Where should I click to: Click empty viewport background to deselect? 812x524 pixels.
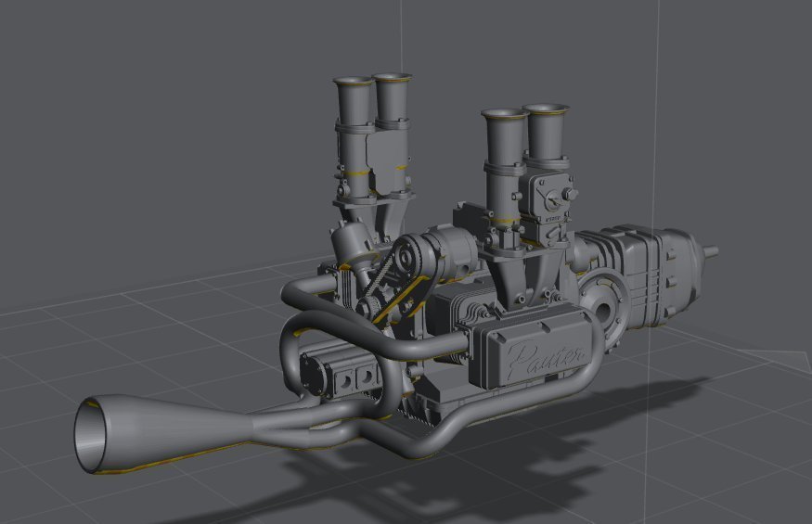[x=139, y=139]
